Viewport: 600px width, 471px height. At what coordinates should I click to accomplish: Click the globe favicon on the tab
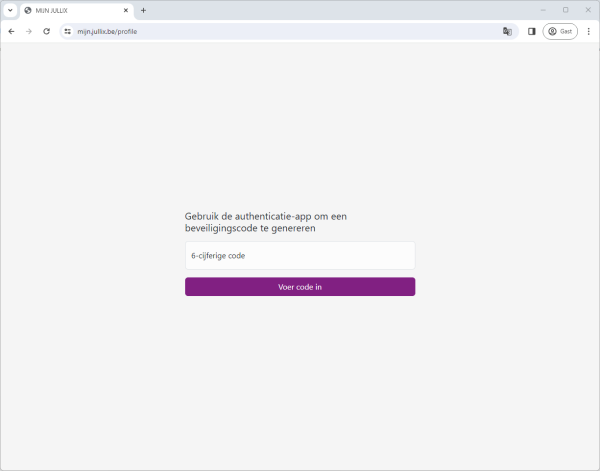[x=28, y=10]
